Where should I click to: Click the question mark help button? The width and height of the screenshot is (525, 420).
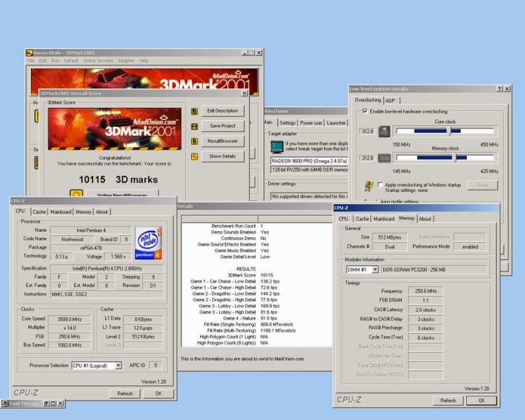tap(500, 89)
